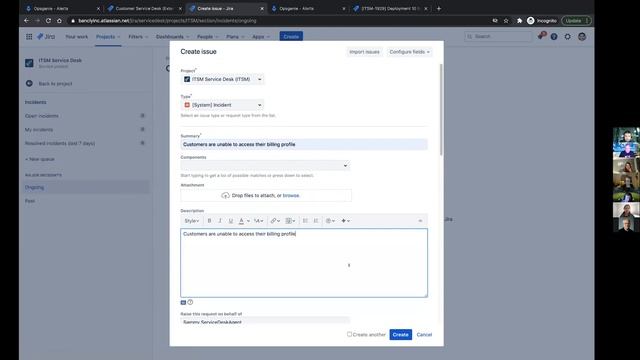Go back in browser history
The image size is (640, 360).
pyautogui.click(x=27, y=21)
